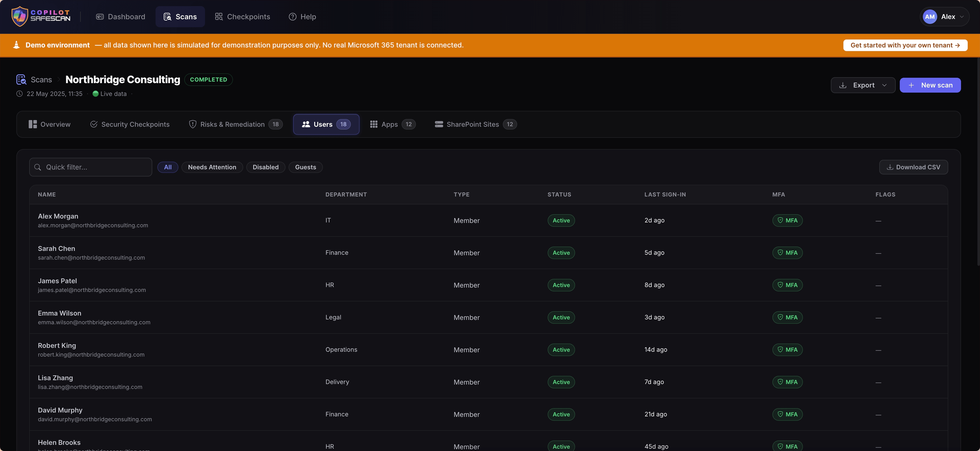The image size is (980, 451).
Task: Switch to the Overview tab
Action: [x=49, y=124]
